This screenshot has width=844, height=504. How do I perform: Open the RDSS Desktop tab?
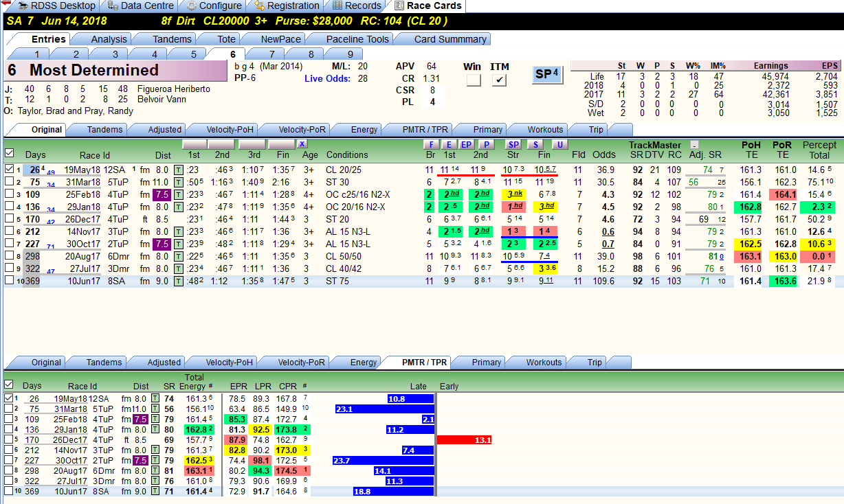point(56,5)
